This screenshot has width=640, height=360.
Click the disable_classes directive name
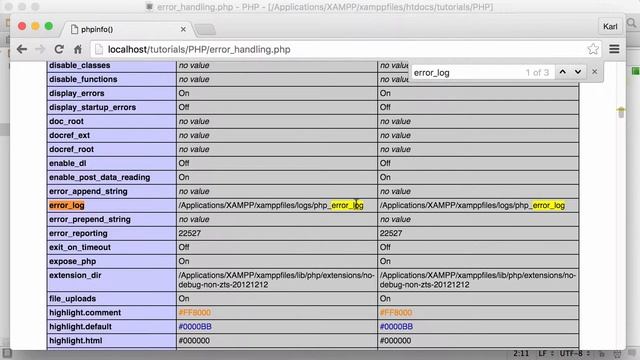[80, 65]
